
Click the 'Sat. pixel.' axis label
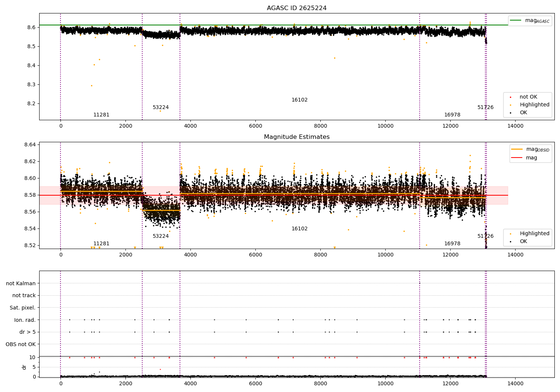coord(23,308)
